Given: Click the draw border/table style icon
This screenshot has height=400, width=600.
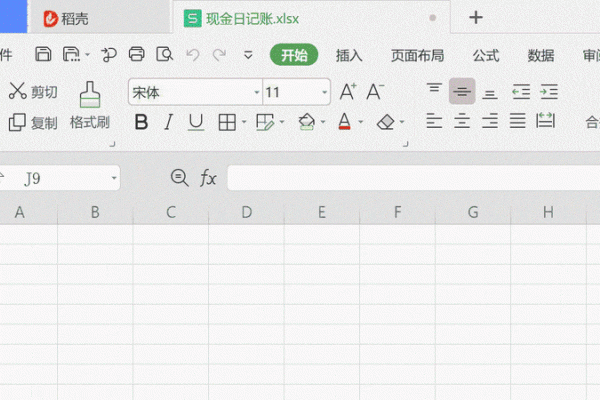Looking at the screenshot, I should point(265,122).
